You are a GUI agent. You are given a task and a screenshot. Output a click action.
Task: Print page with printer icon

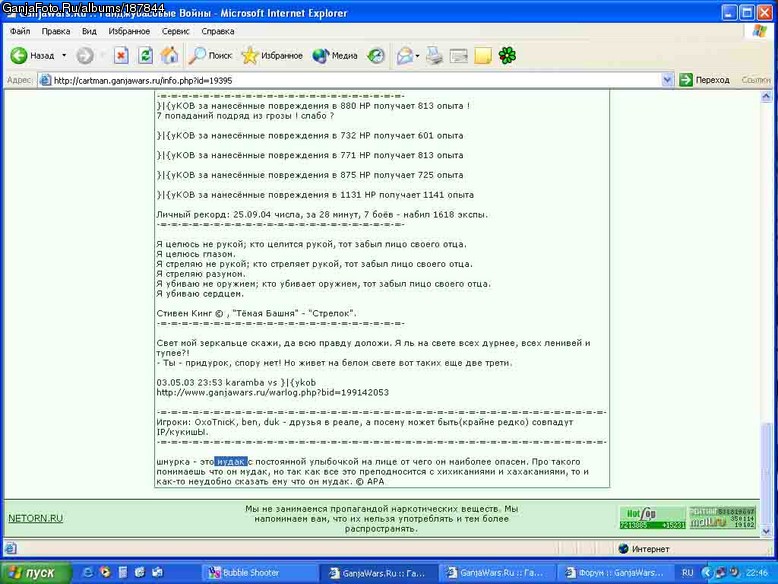[434, 56]
